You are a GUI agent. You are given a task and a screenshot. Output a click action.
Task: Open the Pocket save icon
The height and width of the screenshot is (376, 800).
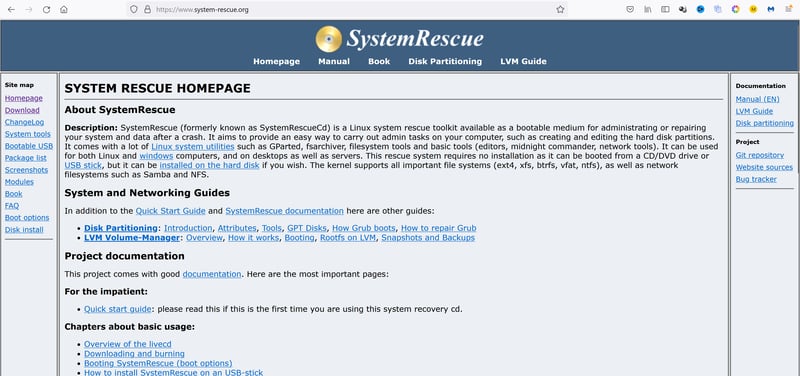630,9
